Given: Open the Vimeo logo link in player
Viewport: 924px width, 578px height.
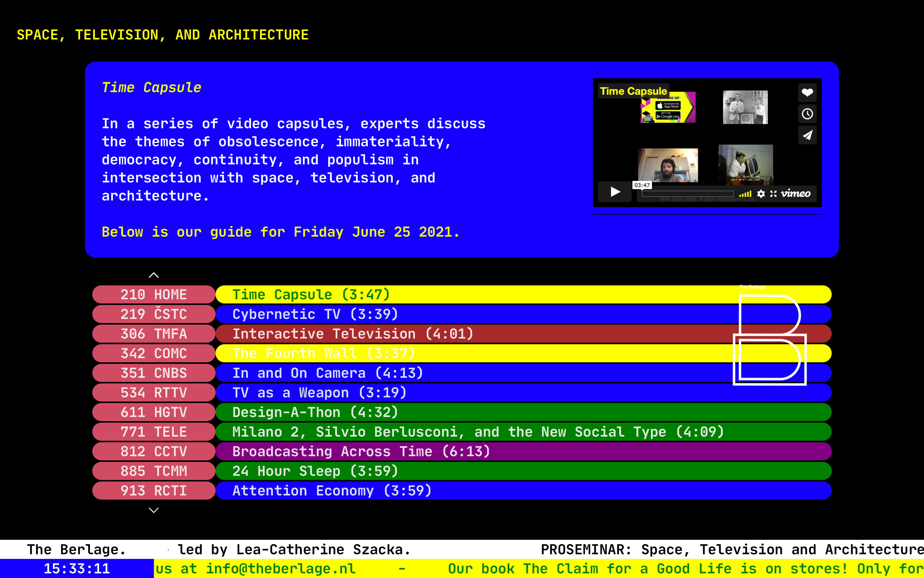Looking at the screenshot, I should click(x=796, y=194).
